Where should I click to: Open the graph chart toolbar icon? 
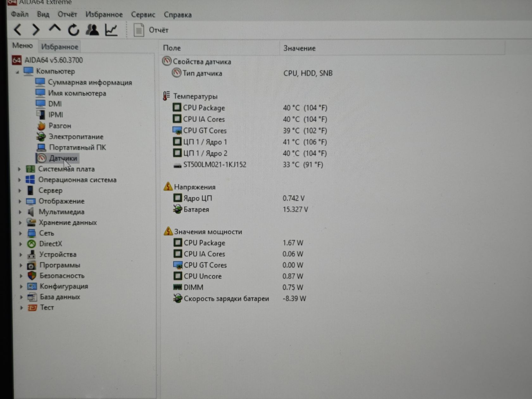(x=111, y=30)
